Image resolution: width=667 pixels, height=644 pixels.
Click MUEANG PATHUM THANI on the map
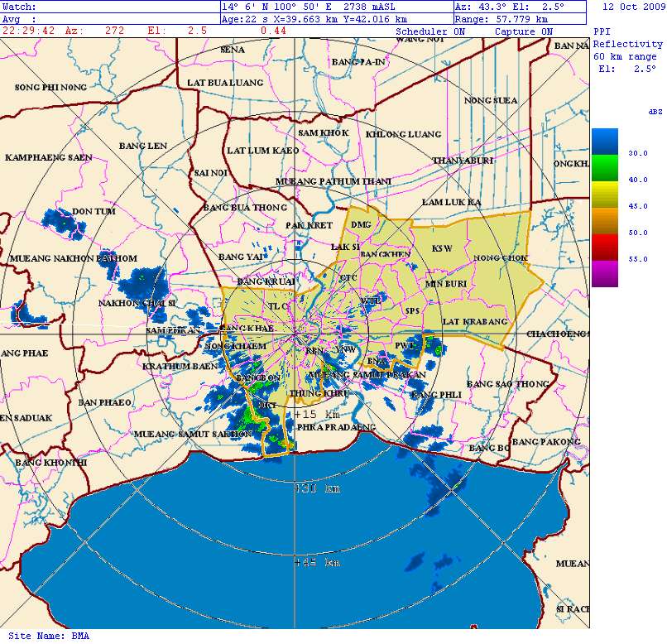point(333,181)
